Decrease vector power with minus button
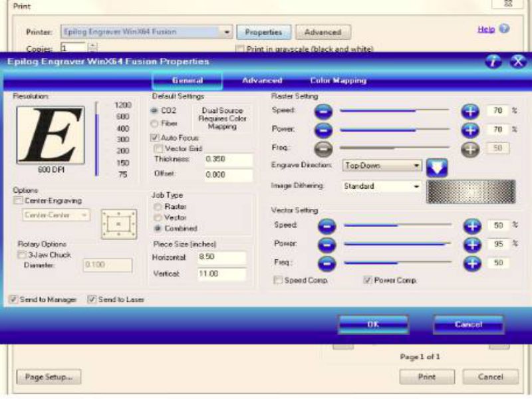 [x=327, y=245]
